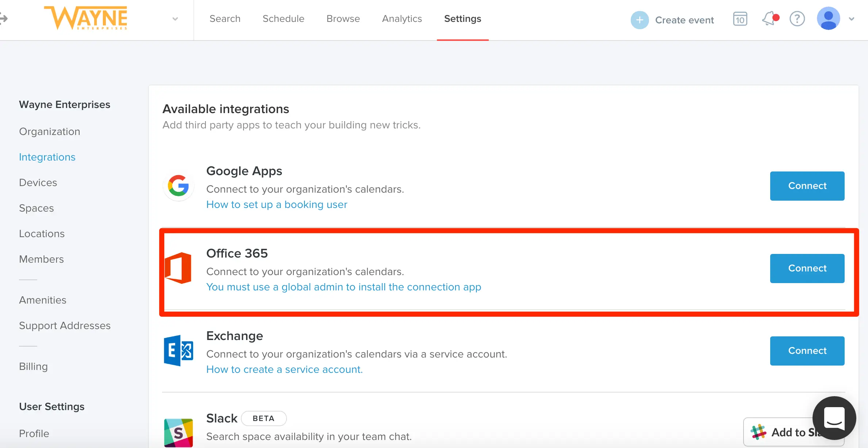Screen dimensions: 868x448
Task: Click the Office 365 logo
Action: click(x=178, y=268)
